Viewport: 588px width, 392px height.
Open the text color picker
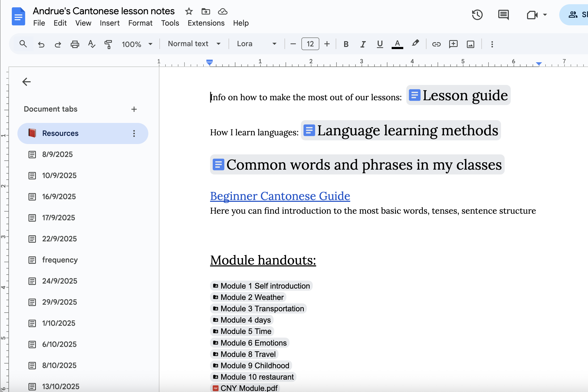pyautogui.click(x=397, y=44)
